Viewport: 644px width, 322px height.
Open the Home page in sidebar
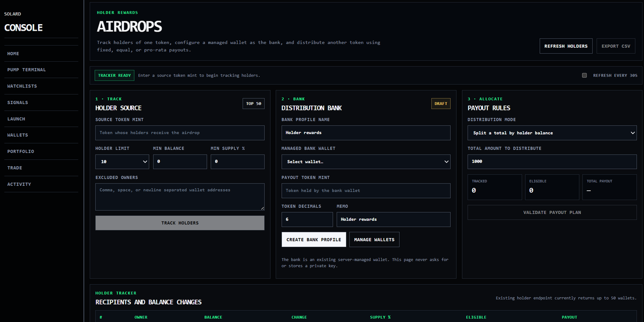[41, 54]
